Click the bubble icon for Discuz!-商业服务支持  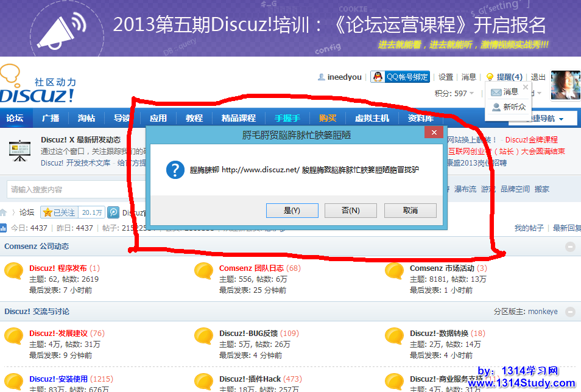pyautogui.click(x=394, y=382)
